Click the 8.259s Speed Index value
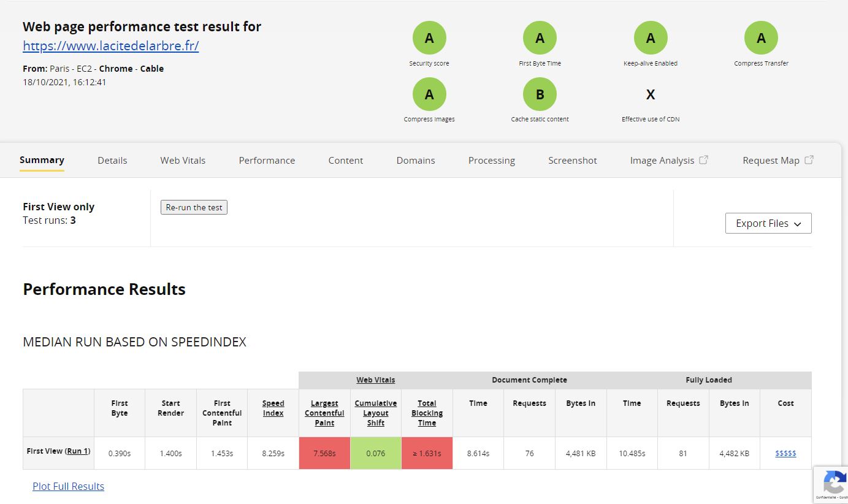Screen dimensions: 848x504 pos(273,454)
